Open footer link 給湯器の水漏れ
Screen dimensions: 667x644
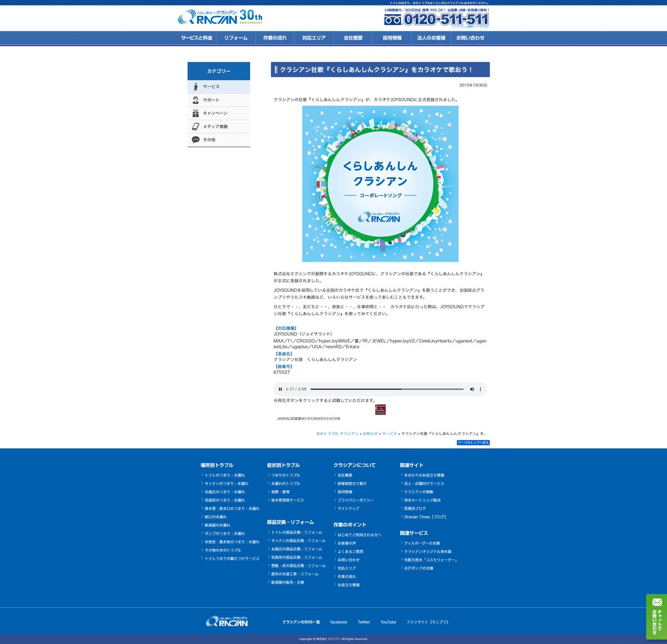(x=217, y=525)
